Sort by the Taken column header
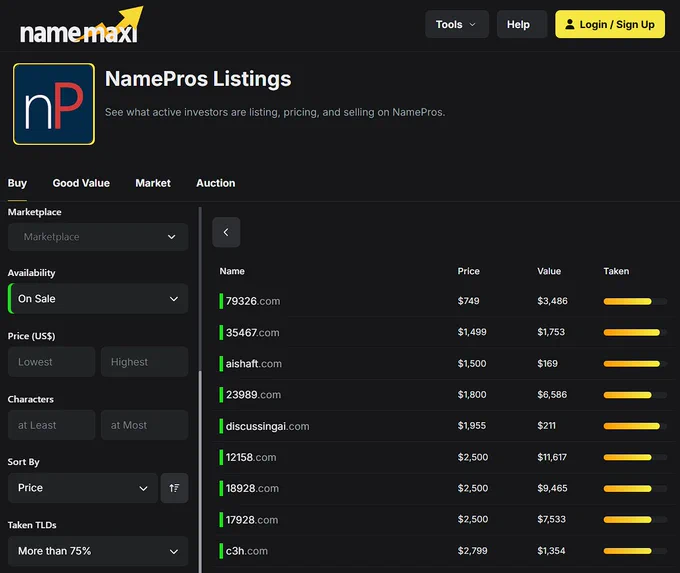 [616, 271]
